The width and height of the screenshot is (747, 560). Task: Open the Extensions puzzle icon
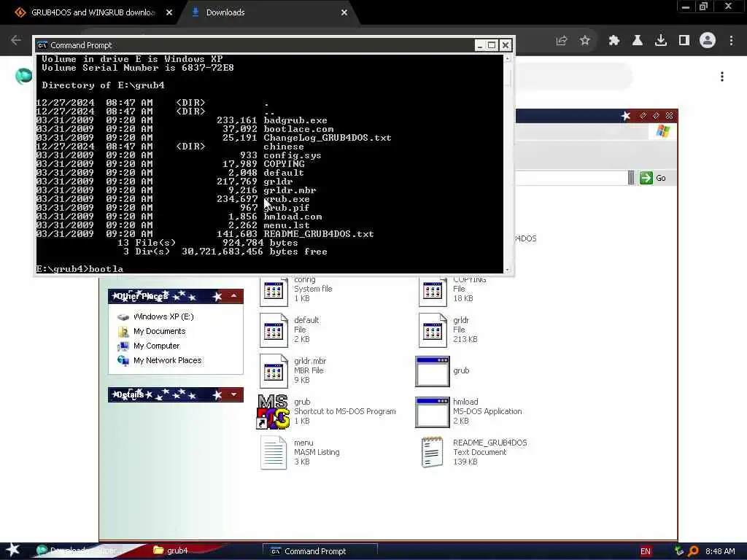point(614,41)
